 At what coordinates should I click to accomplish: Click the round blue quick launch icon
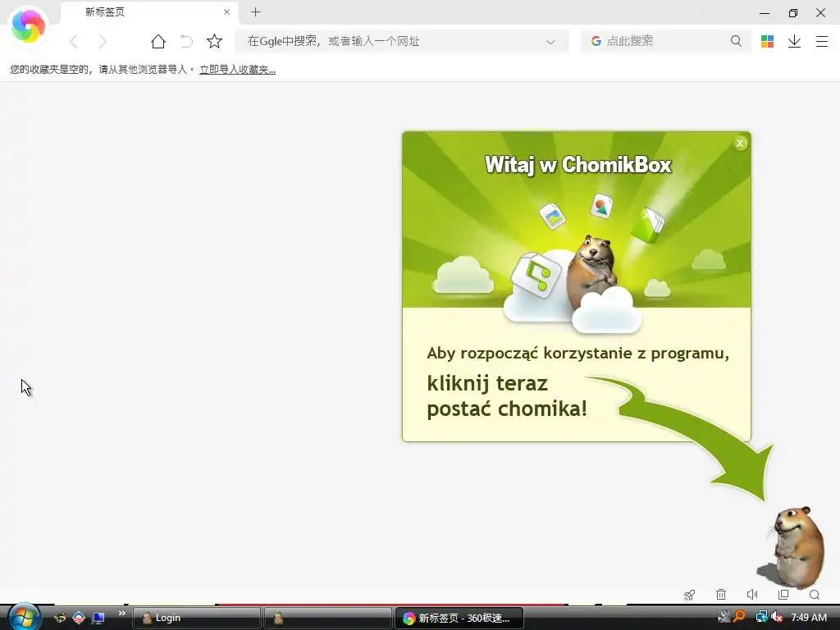[79, 618]
